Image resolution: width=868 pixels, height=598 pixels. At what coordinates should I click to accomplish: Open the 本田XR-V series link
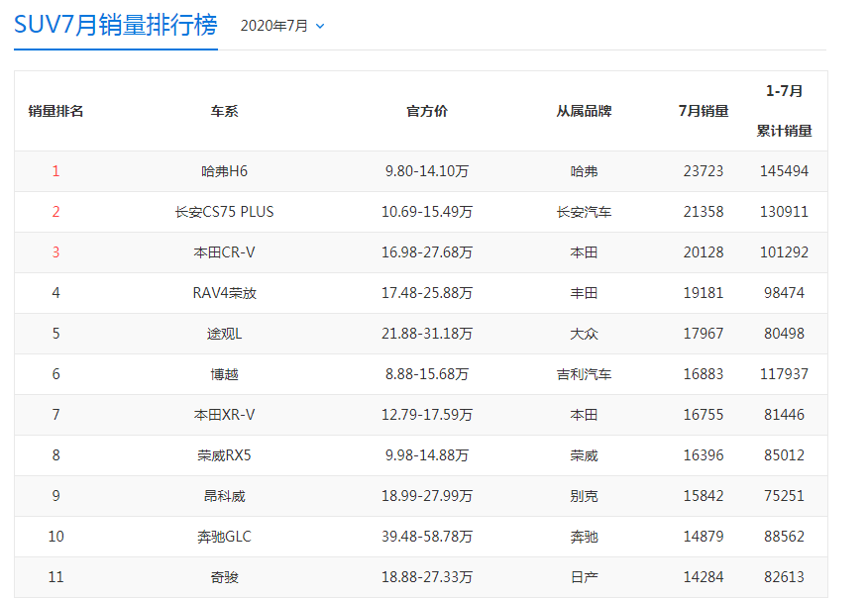(x=225, y=415)
